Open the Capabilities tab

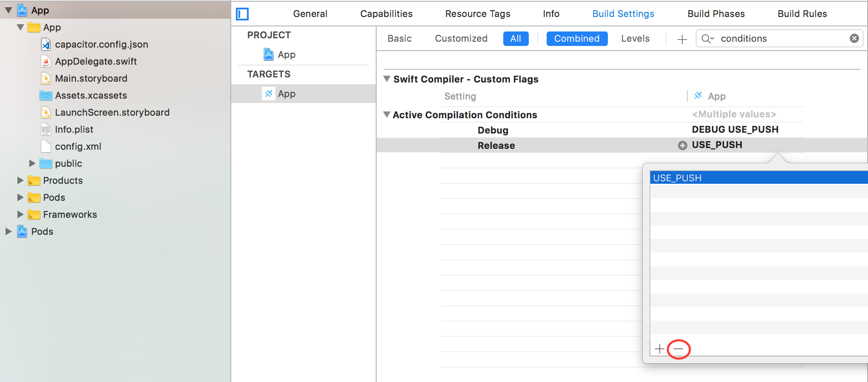386,14
